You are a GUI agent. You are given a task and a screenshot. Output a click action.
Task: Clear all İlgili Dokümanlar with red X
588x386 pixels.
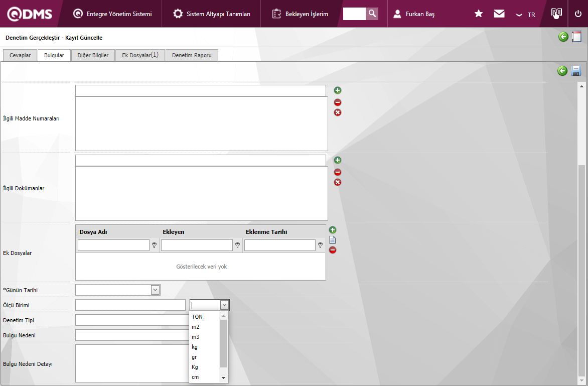tap(338, 182)
